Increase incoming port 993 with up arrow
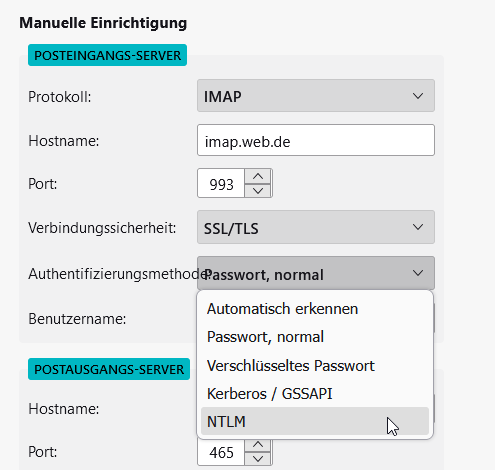This screenshot has height=470, width=495. click(x=258, y=176)
